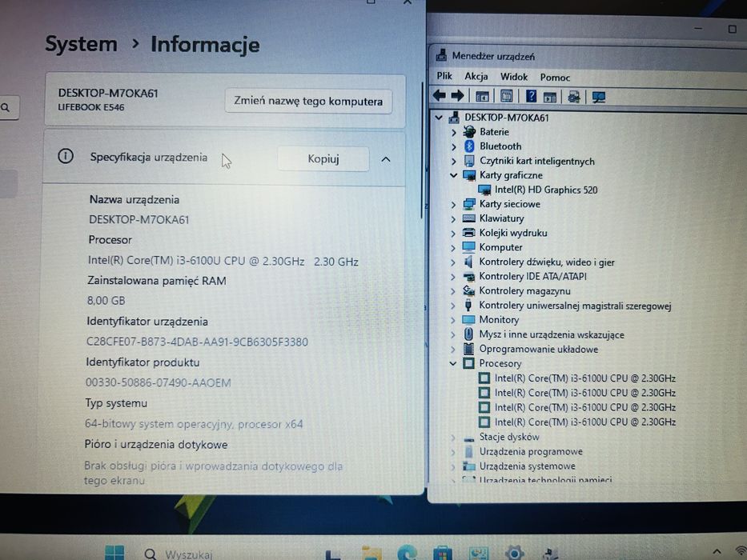Viewport: 747px width, 560px height.
Task: Click the RAM value 8,00 GB
Action: point(106,301)
